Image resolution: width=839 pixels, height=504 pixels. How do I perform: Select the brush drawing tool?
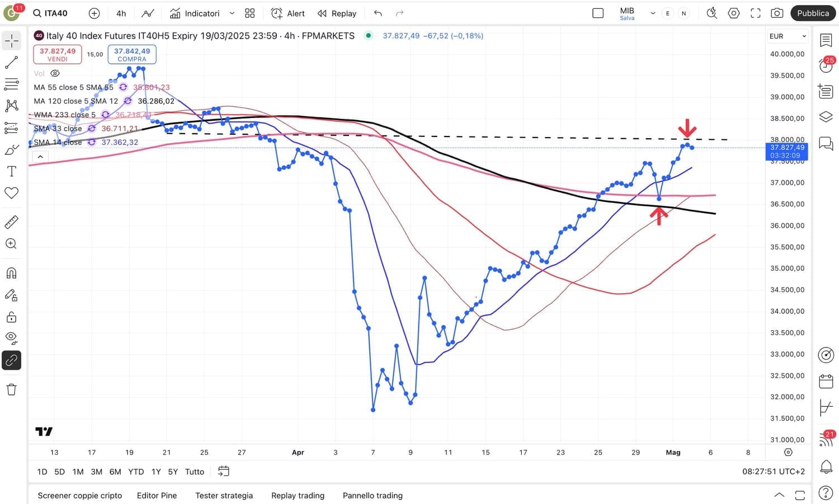(x=12, y=150)
